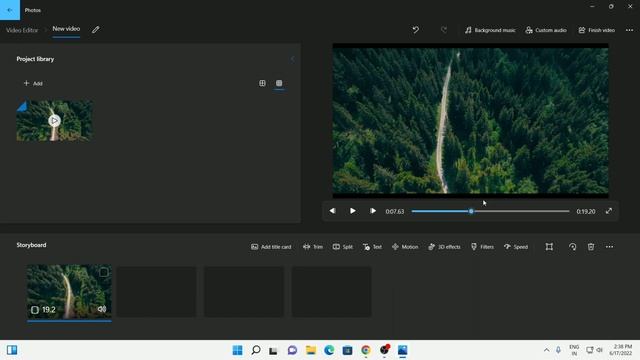Open Chat from the taskbar
This screenshot has height=360, width=640.
click(x=292, y=350)
